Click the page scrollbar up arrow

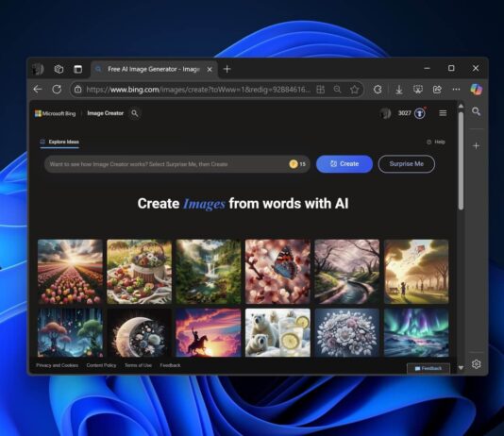pyautogui.click(x=461, y=106)
